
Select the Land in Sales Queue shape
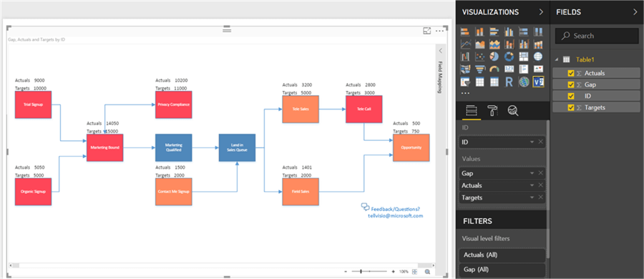tap(237, 147)
